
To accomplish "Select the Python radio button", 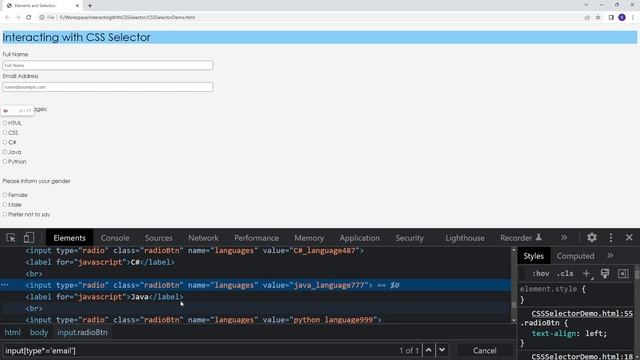I will pyautogui.click(x=5, y=162).
